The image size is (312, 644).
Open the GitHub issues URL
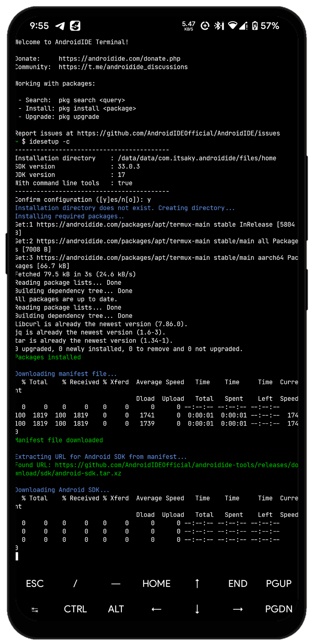coord(178,133)
